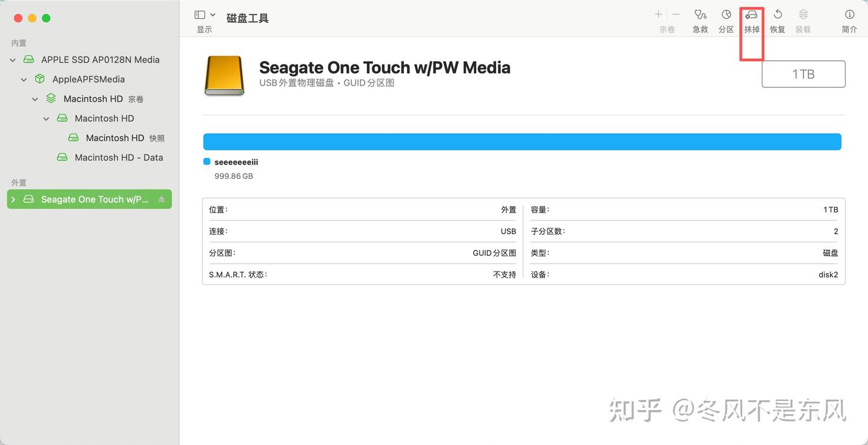Select Seagate One Touch disk row
868x445 pixels.
click(x=89, y=199)
